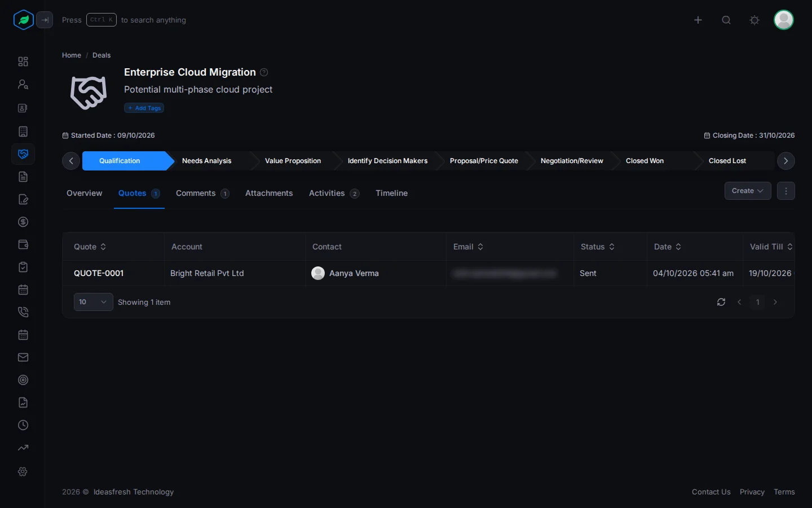Open the document lines sidebar icon

(x=23, y=177)
